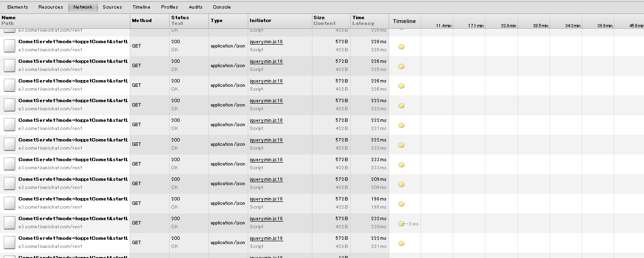Open jquery.min.js:18 link in the 198 ms row

tap(266, 199)
